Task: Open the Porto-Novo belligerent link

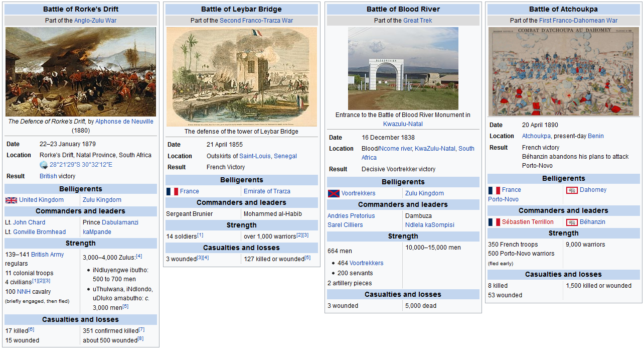Action: coord(504,199)
